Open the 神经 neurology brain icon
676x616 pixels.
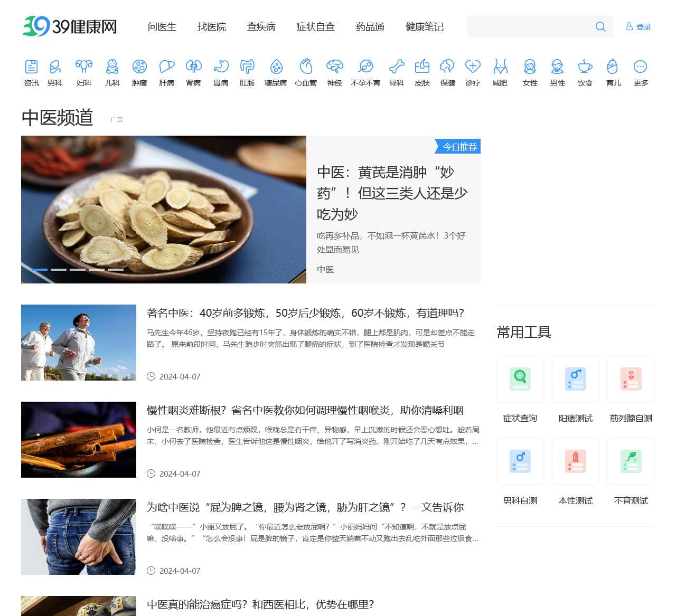(x=335, y=67)
